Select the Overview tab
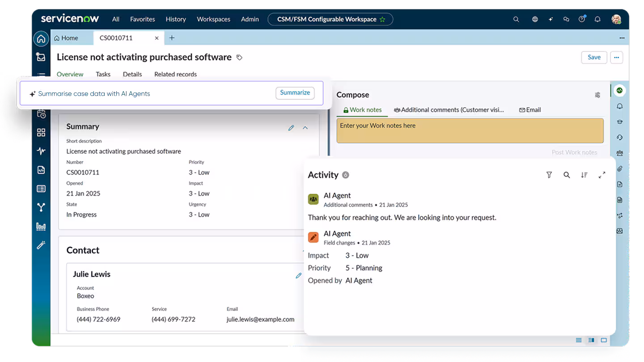The width and height of the screenshot is (644, 362). coord(70,74)
